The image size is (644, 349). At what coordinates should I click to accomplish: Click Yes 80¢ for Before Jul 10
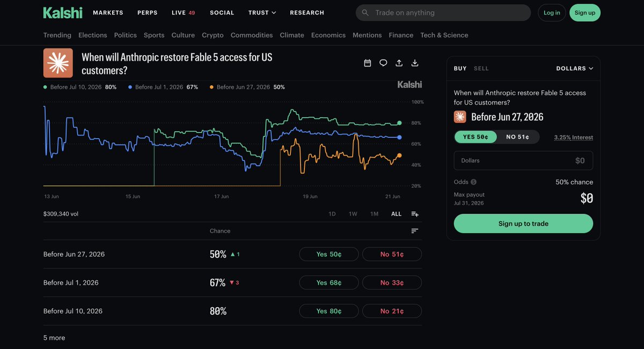click(329, 311)
